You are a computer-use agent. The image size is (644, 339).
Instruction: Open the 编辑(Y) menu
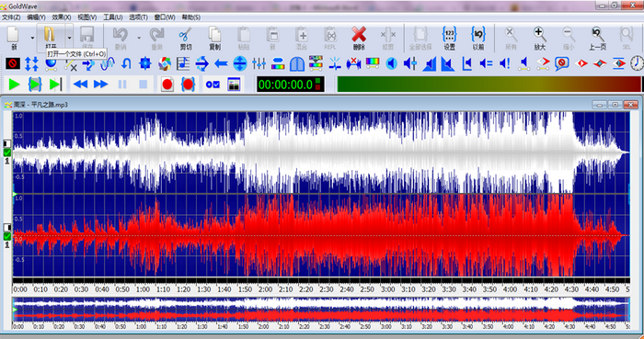[36, 17]
